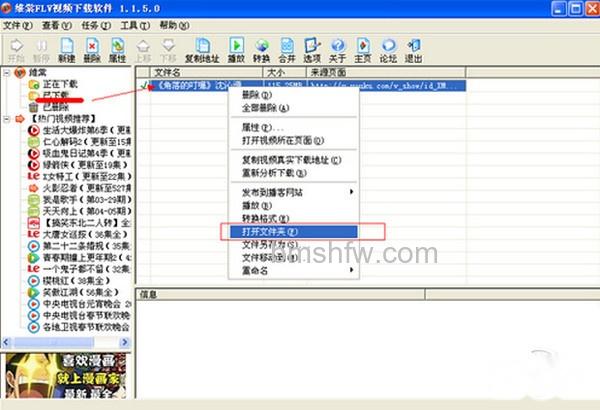Screen dimensions: 600x410
Task: Sort by the 文件名 column header
Action: [206, 72]
